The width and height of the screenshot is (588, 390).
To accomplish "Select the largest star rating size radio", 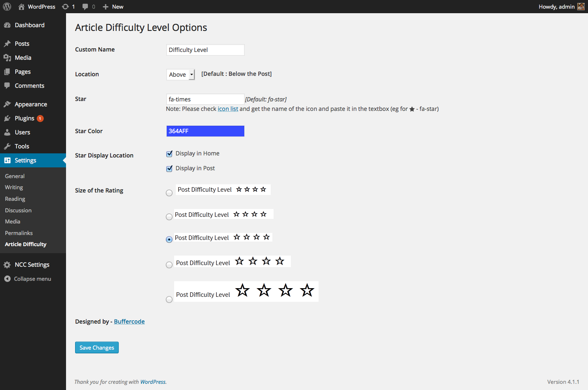I will [x=169, y=300].
